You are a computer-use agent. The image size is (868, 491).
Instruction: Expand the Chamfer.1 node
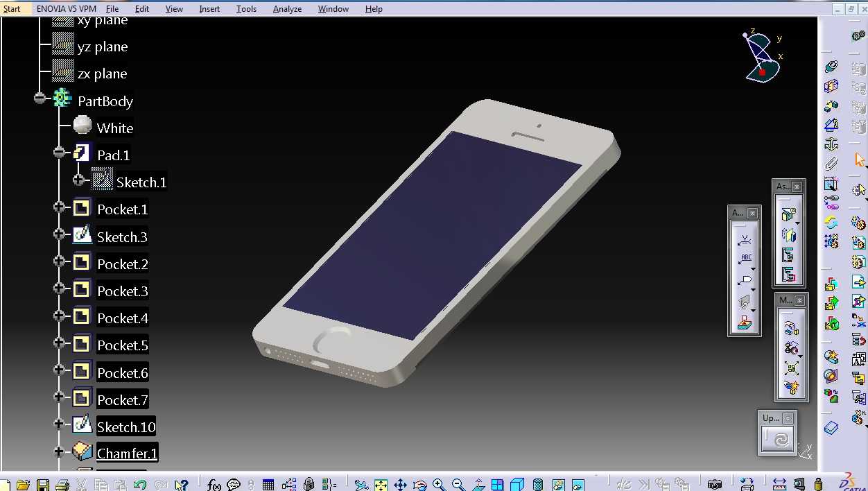tap(60, 451)
